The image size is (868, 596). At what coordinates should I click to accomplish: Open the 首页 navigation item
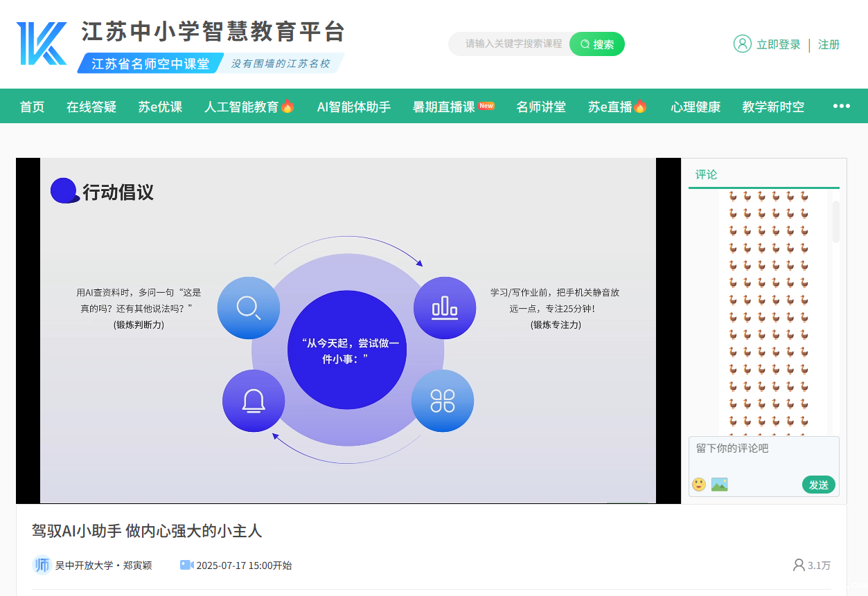pos(32,107)
